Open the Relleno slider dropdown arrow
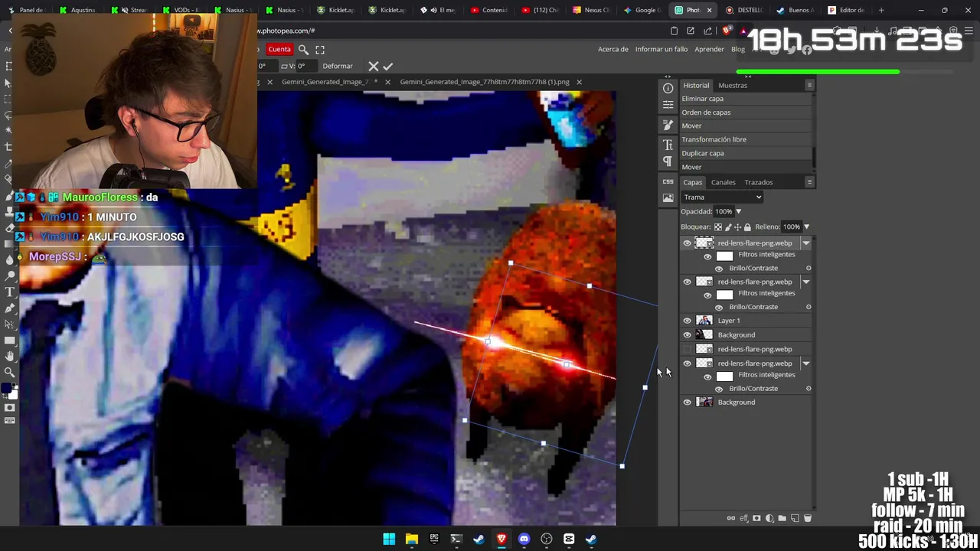The width and height of the screenshot is (980, 551). pyautogui.click(x=806, y=227)
